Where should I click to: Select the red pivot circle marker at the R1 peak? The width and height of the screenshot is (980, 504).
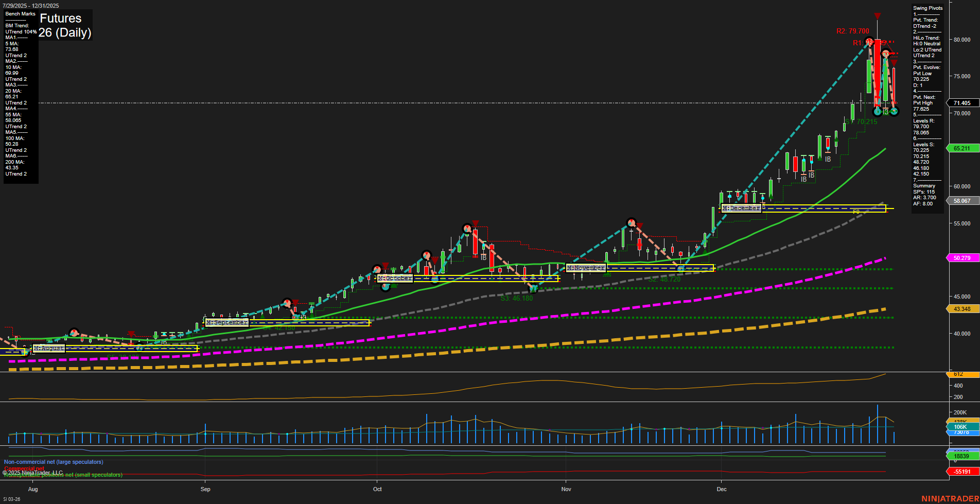(x=869, y=42)
